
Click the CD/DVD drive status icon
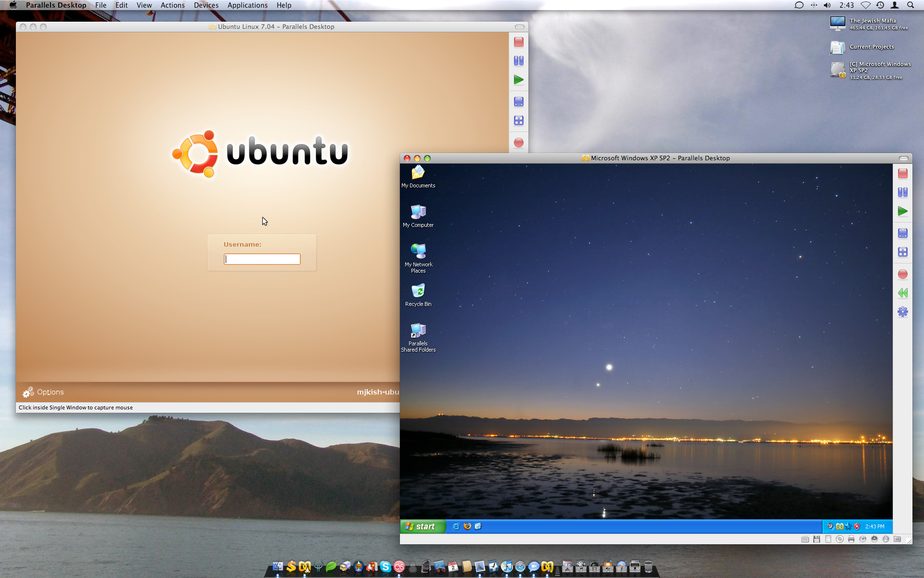coord(839,539)
